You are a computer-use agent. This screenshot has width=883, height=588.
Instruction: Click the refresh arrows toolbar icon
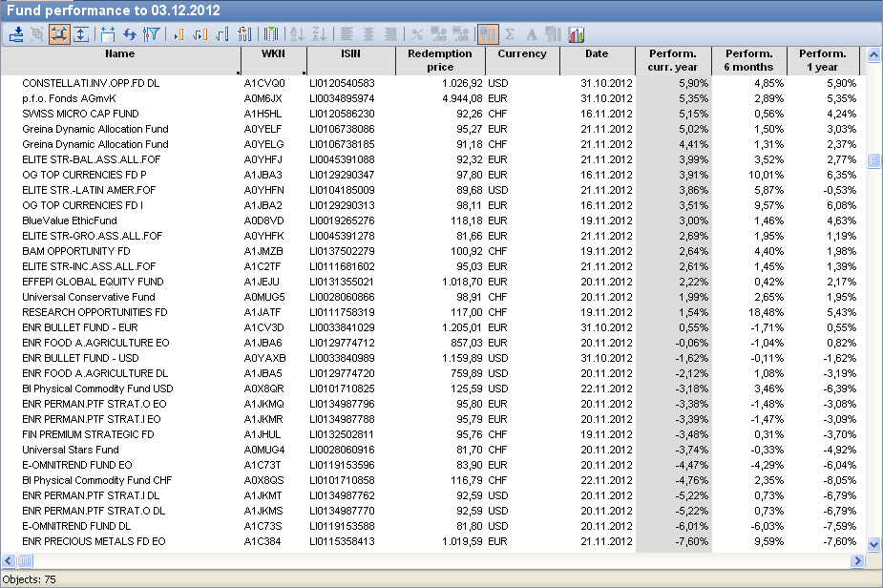tap(130, 34)
